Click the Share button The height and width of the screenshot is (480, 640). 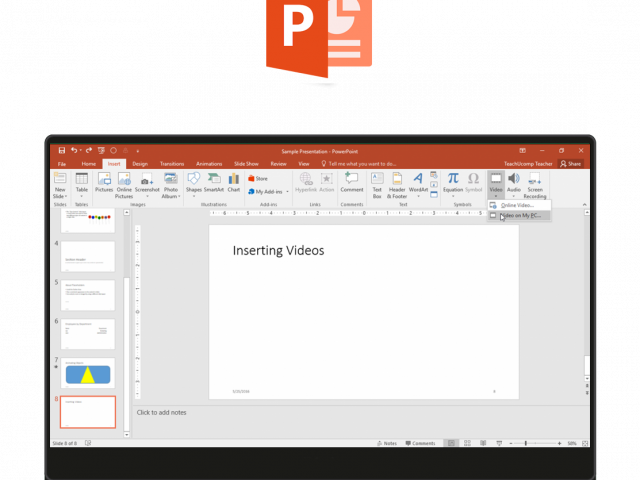click(570, 163)
